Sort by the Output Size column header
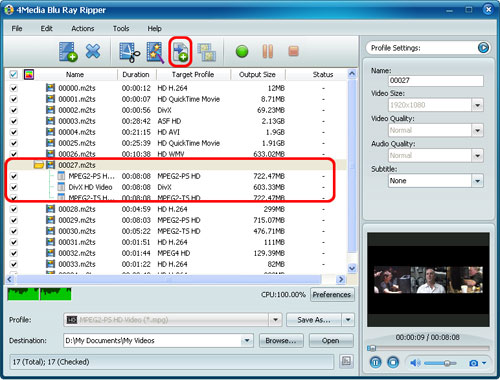Screen dimensions: 500x380 pyautogui.click(x=257, y=74)
